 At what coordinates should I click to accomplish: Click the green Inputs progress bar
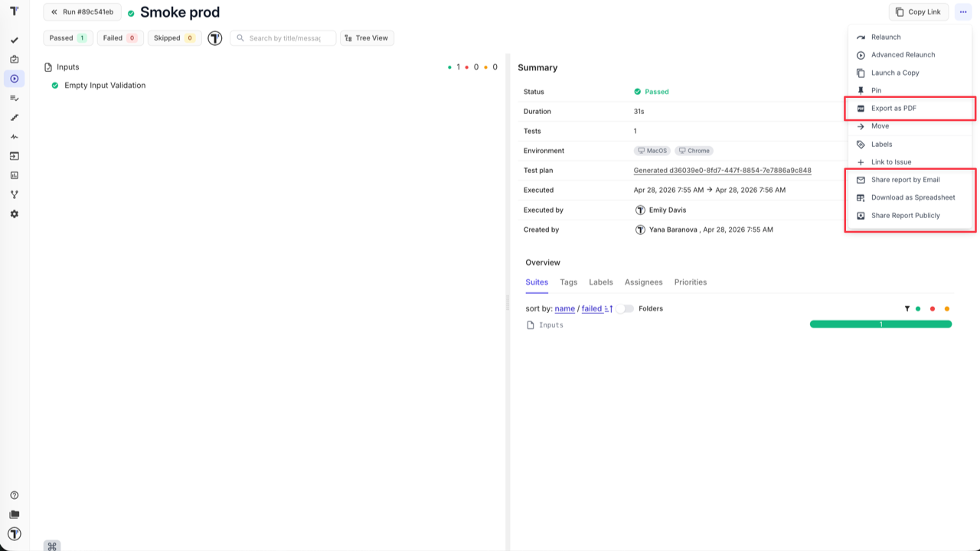(880, 324)
